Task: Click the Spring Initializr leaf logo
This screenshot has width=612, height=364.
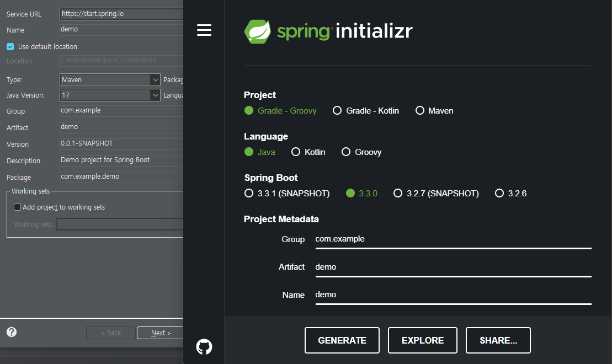Action: click(x=258, y=31)
